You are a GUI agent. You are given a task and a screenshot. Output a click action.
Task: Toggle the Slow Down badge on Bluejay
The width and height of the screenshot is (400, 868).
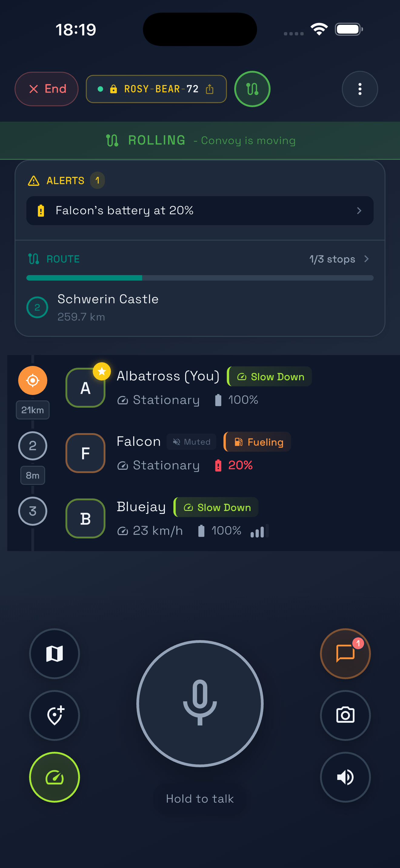click(x=215, y=508)
